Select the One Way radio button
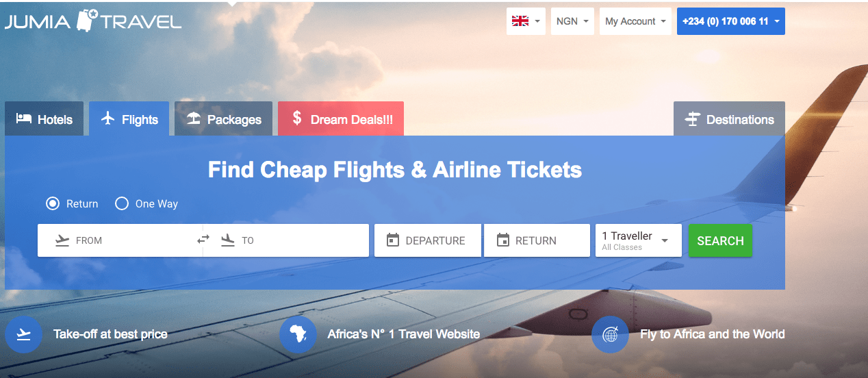 pyautogui.click(x=122, y=203)
